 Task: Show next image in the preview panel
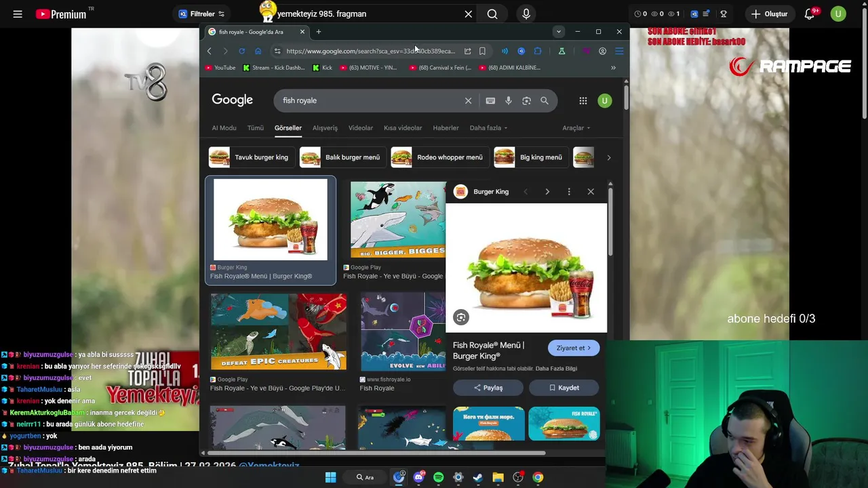point(547,192)
